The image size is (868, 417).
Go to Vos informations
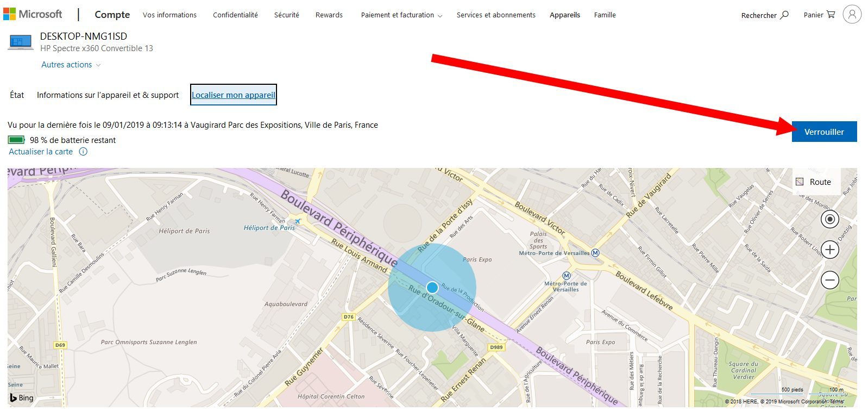coord(169,15)
